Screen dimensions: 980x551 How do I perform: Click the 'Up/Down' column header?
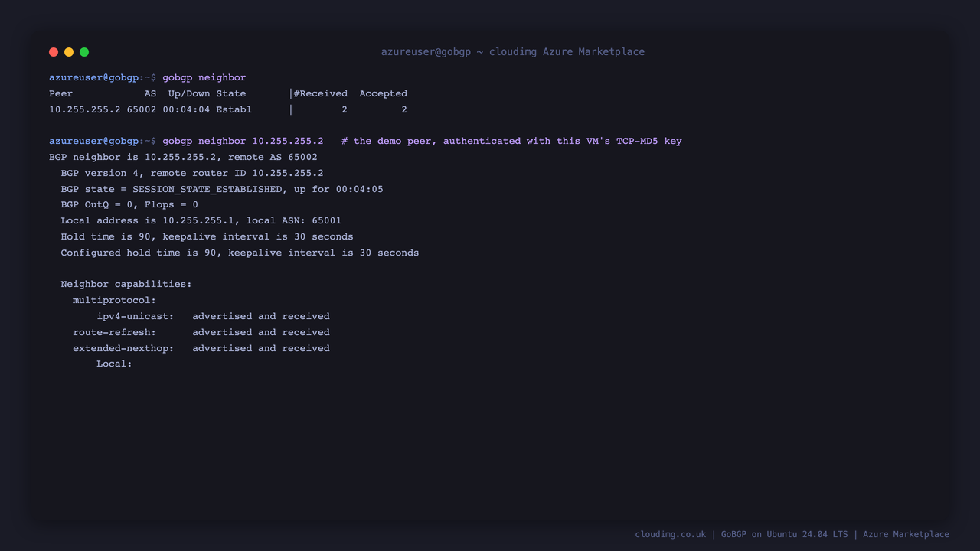[189, 93]
